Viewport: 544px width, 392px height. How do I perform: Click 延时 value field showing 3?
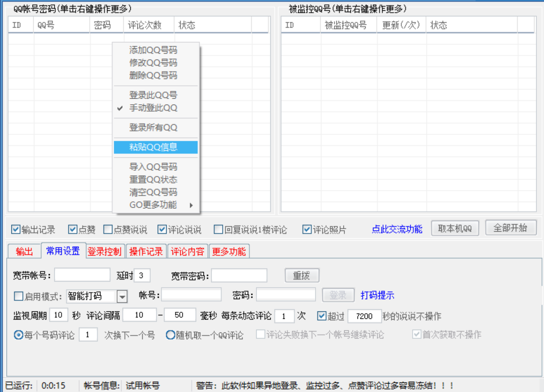point(142,275)
